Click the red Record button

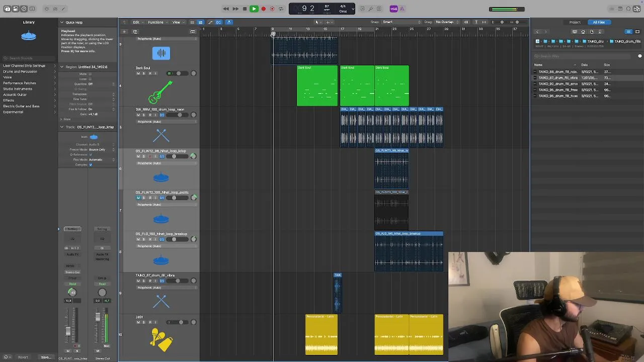(x=263, y=9)
